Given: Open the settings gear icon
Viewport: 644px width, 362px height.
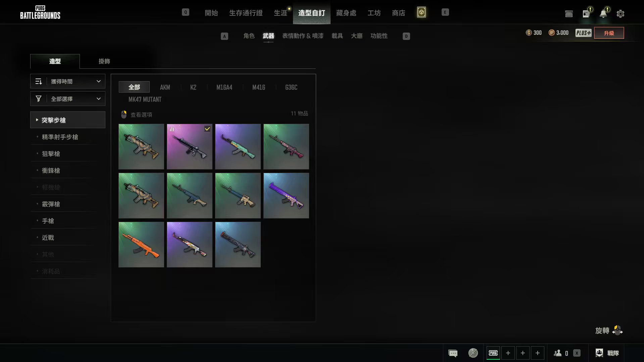Looking at the screenshot, I should [620, 14].
